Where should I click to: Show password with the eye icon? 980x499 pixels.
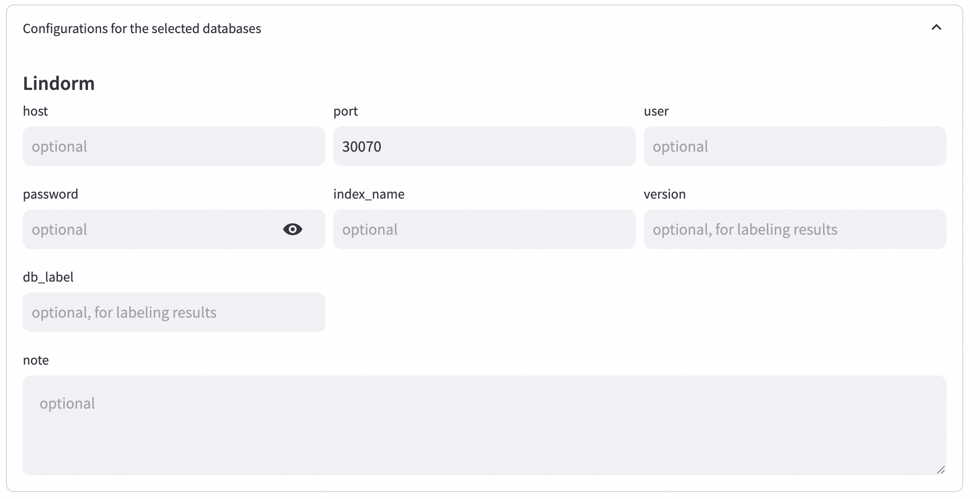292,229
